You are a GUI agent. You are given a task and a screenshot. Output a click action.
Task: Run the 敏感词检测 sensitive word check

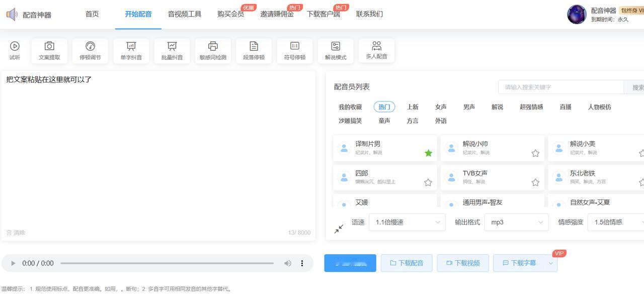213,51
